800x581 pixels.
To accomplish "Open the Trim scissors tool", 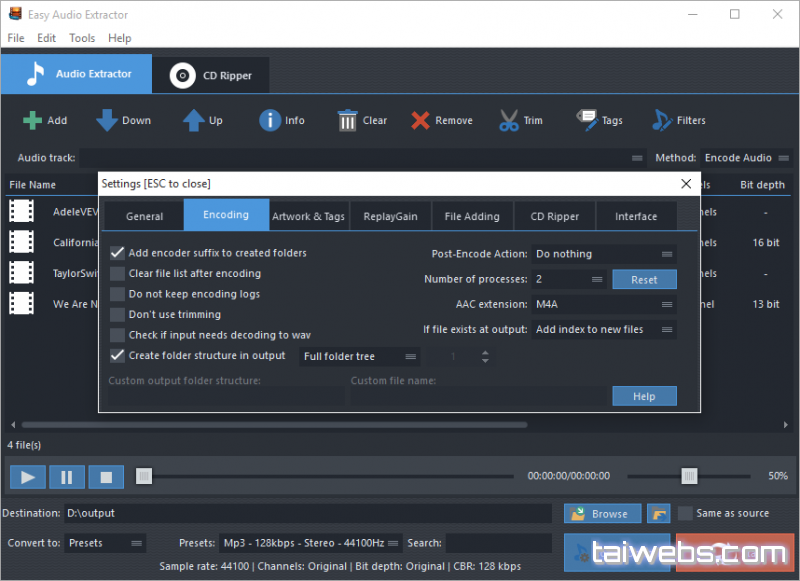I will [x=509, y=121].
